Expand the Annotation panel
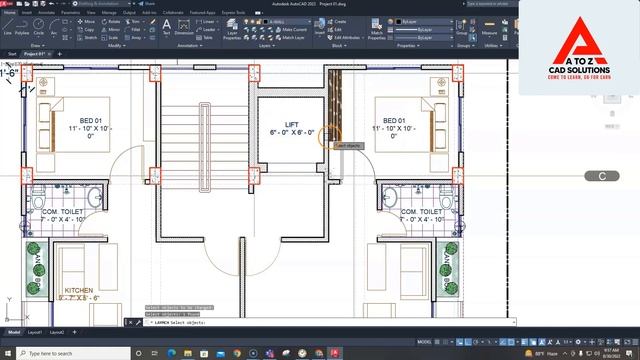Screen dimensions: 640x360 tap(189, 46)
